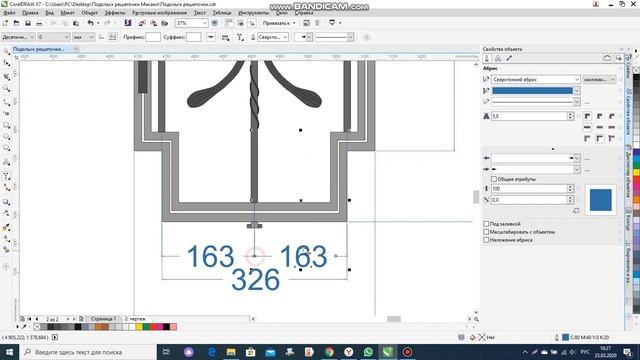Open the Эффекты menu
Image resolution: width=640 pixels, height=360 pixels.
pyautogui.click(x=115, y=13)
